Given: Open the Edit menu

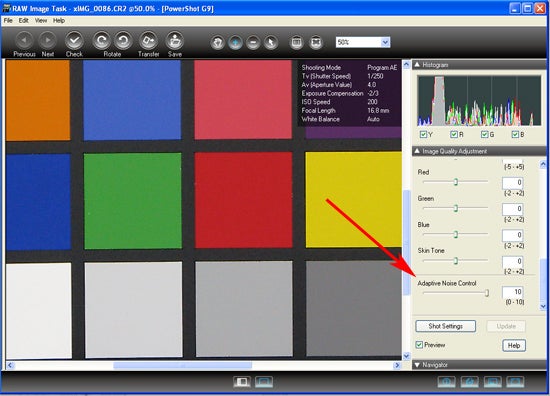Looking at the screenshot, I should click(x=24, y=20).
